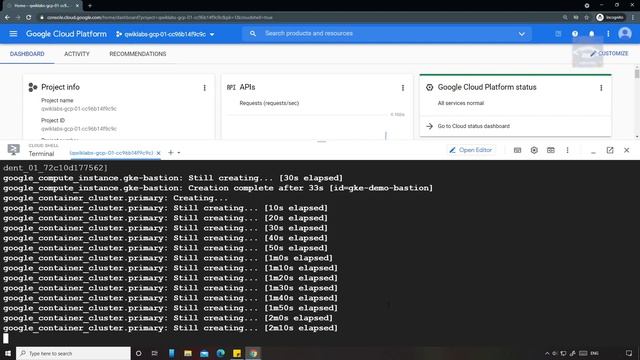This screenshot has height=360, width=640.
Task: Click the Cloud Shell activate icon in header
Action: [558, 34]
